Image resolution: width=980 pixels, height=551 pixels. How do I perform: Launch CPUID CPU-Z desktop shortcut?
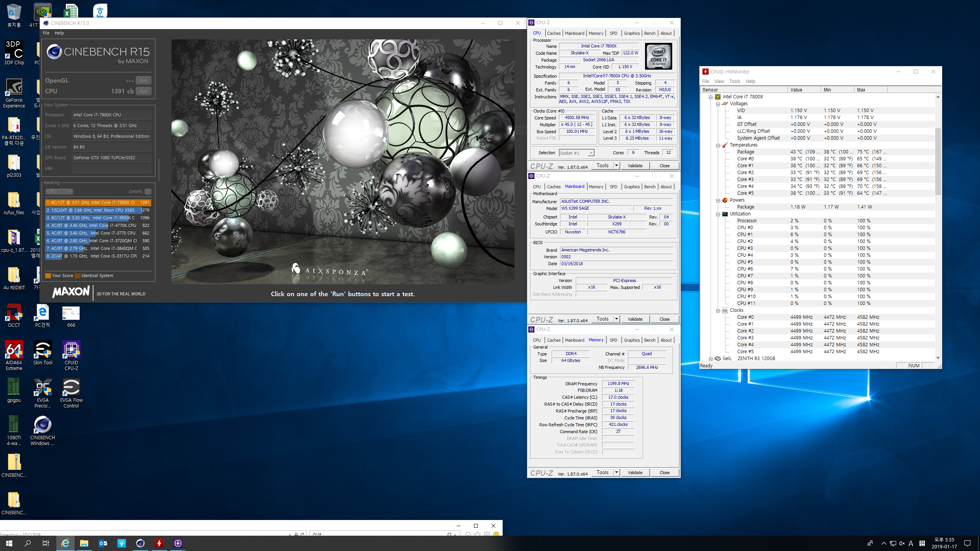[x=71, y=355]
